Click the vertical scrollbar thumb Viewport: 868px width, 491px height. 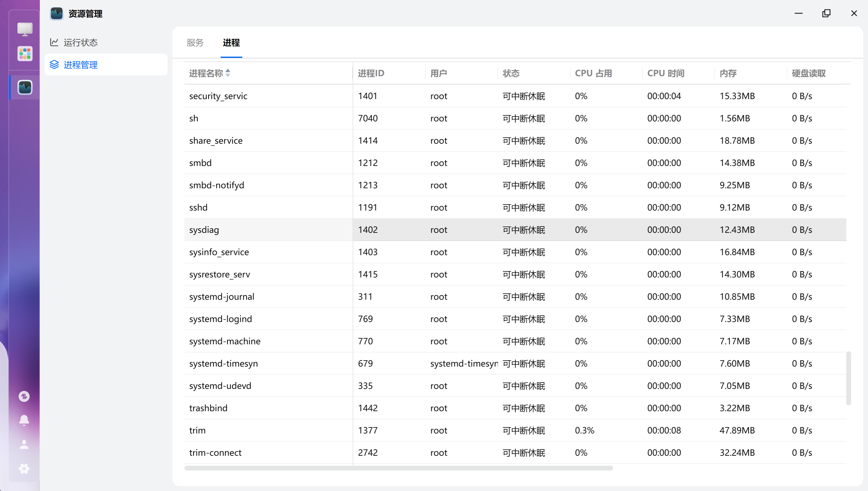848,378
